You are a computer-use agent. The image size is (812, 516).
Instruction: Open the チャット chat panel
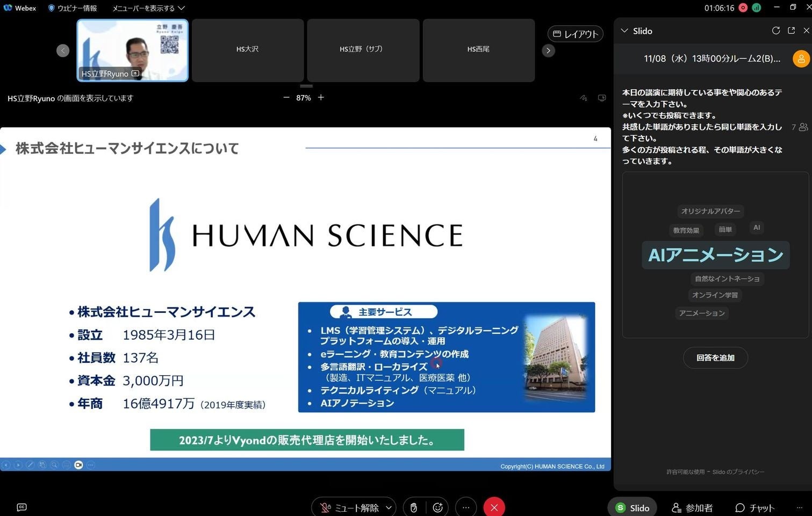pos(754,507)
